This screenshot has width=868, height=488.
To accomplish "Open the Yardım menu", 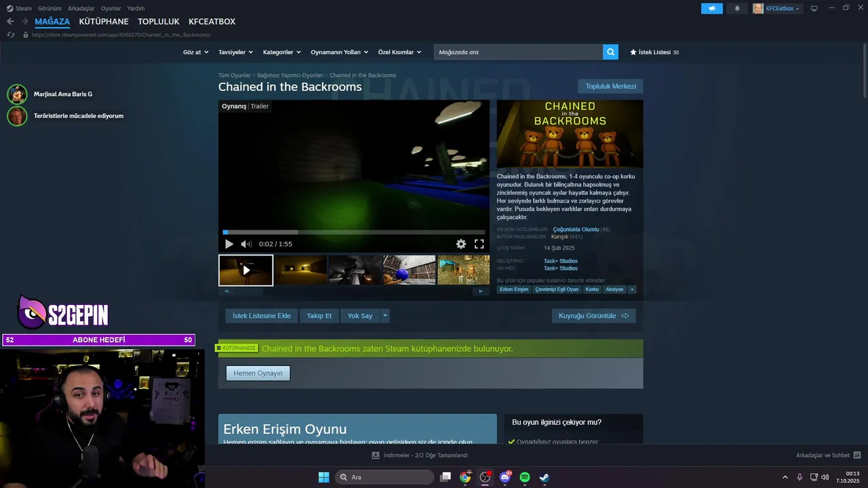I will click(136, 8).
